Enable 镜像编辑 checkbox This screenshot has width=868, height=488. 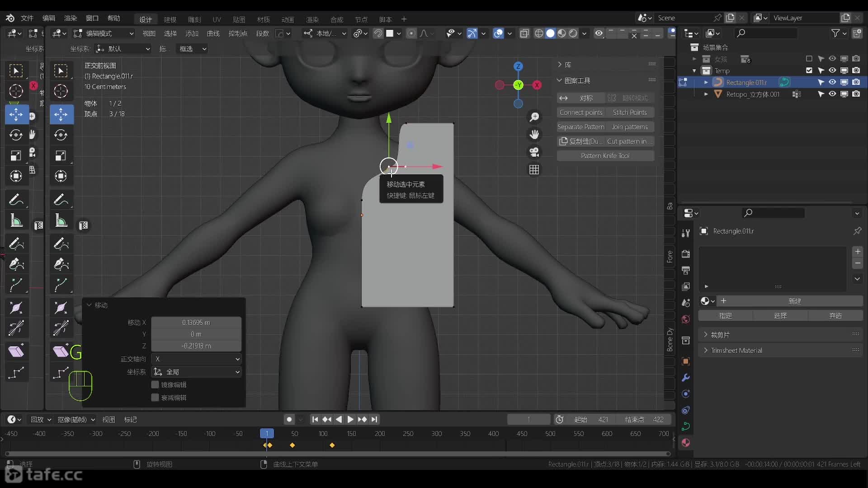click(x=155, y=385)
